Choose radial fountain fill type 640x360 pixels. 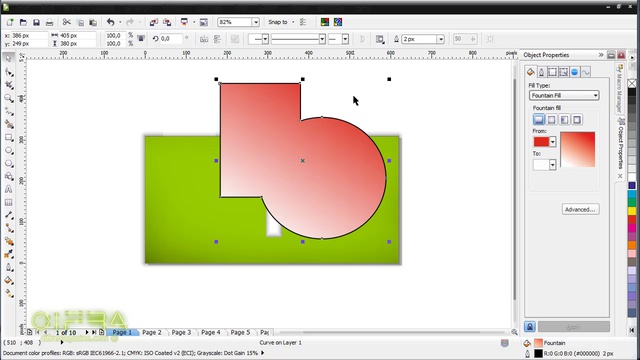coord(551,120)
